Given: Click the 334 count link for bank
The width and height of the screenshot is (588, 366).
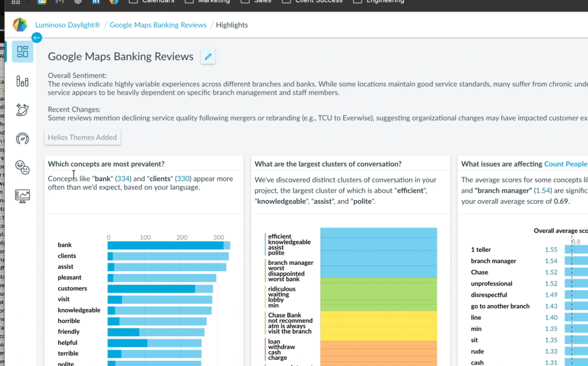Looking at the screenshot, I should tap(123, 179).
